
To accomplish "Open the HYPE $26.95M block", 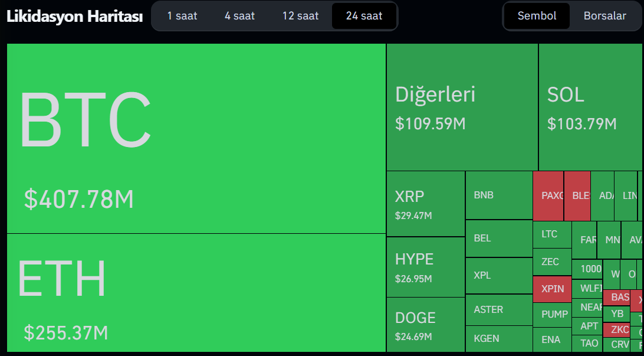I will (425, 267).
